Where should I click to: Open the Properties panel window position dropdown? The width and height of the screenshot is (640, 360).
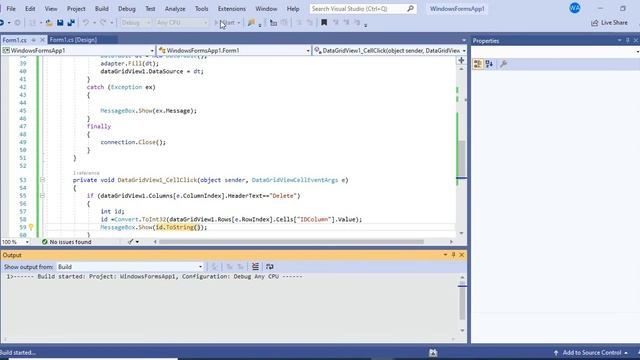click(x=619, y=40)
